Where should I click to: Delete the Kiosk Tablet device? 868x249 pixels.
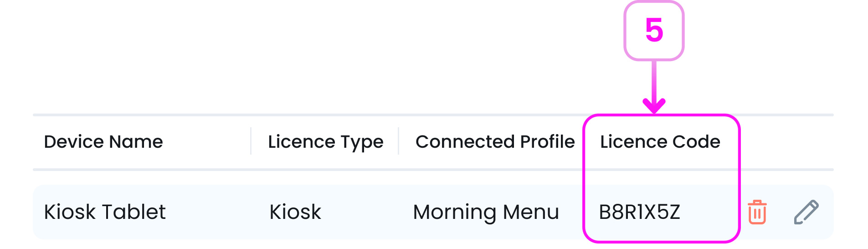[x=757, y=212]
